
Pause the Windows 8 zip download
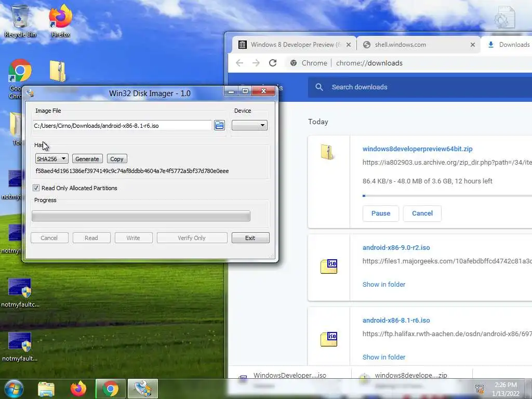[x=381, y=214]
